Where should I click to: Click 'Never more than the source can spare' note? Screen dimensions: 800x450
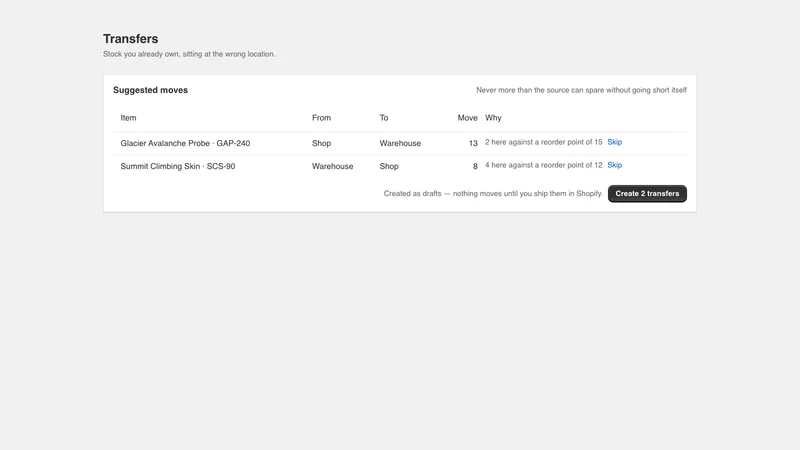(581, 90)
